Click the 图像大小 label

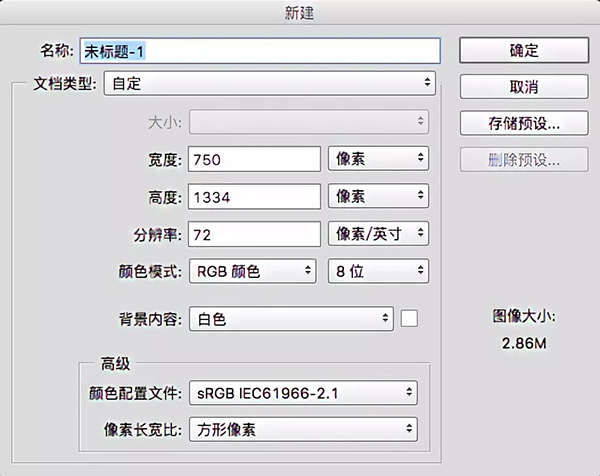524,316
